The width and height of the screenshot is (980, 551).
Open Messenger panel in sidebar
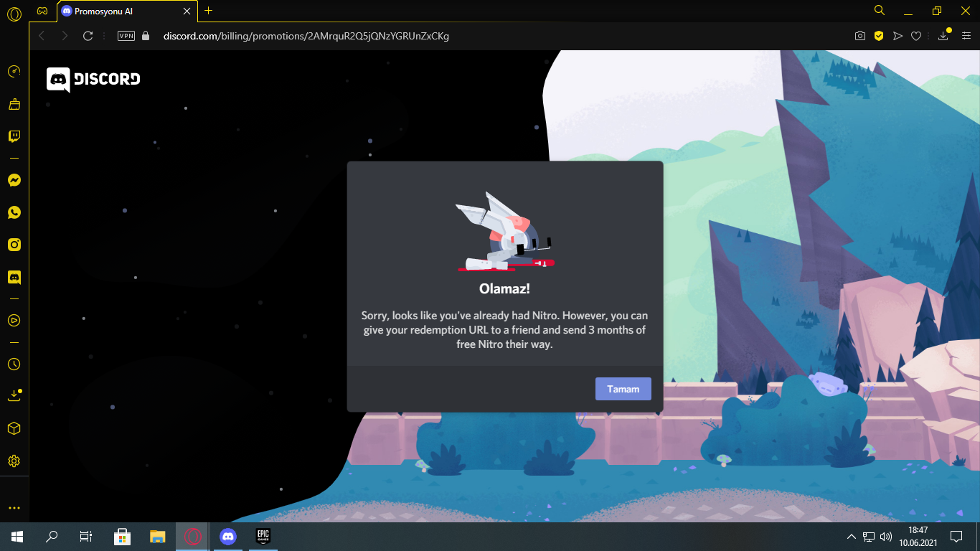point(14,180)
